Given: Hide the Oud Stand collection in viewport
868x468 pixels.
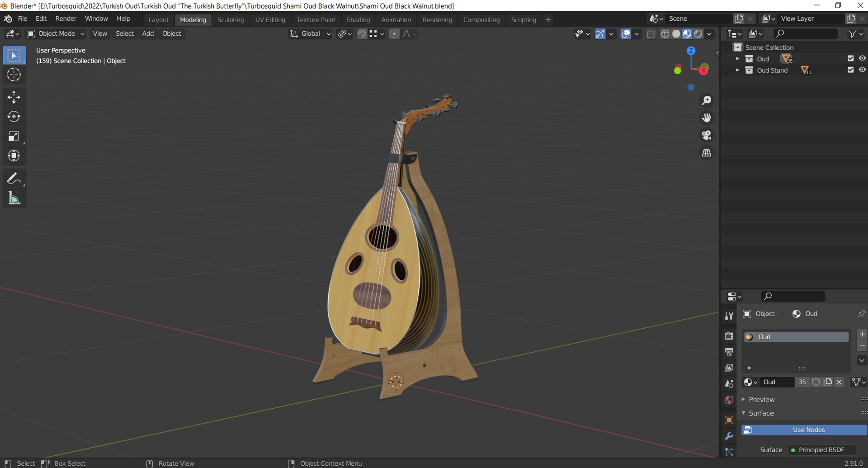Looking at the screenshot, I should 862,70.
